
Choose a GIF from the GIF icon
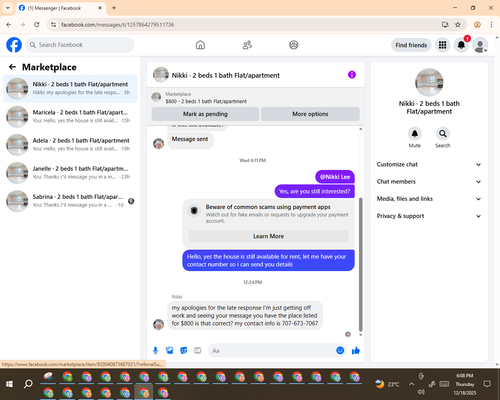point(198,351)
